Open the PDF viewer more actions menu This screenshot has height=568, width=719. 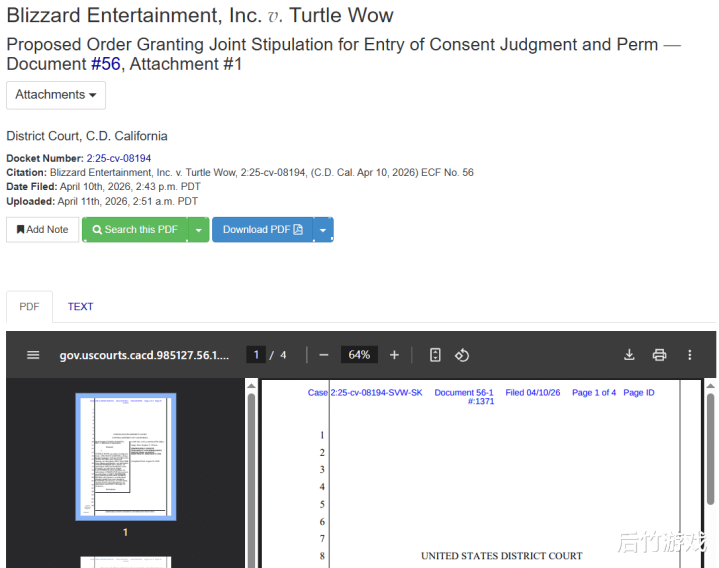689,355
